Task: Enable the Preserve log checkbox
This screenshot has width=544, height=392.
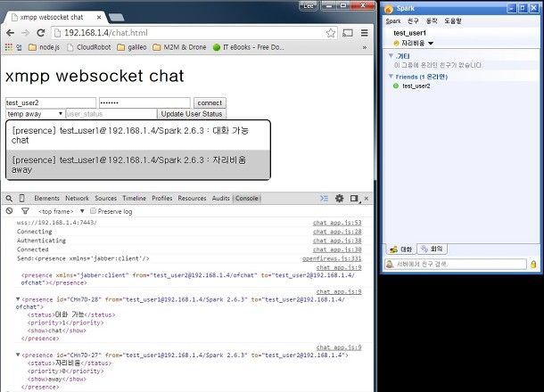Action: click(93, 211)
